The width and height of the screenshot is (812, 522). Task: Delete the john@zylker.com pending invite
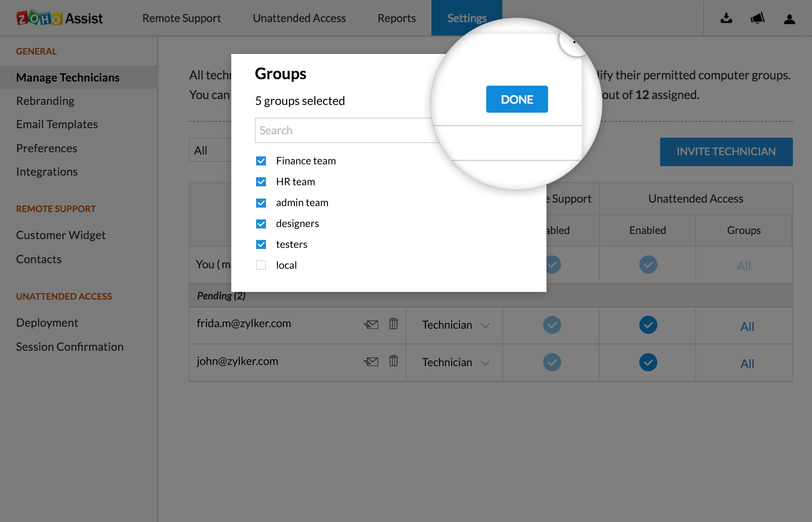coord(393,361)
